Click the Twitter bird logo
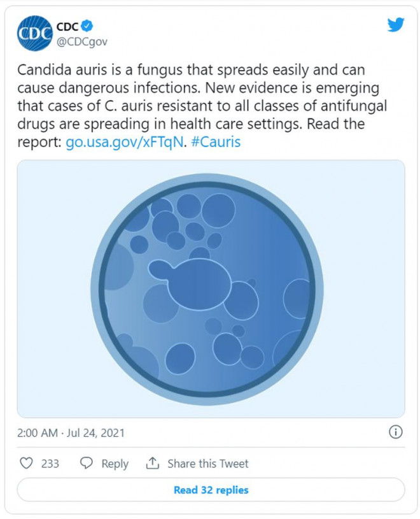Viewport: 420px width, 519px height. coord(395,25)
